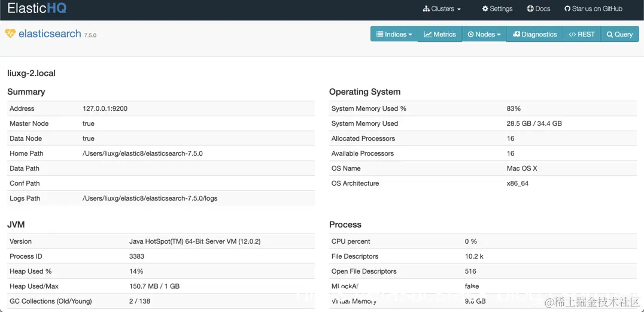This screenshot has width=644, height=312.
Task: Select the Logs Path value
Action: pyautogui.click(x=150, y=198)
